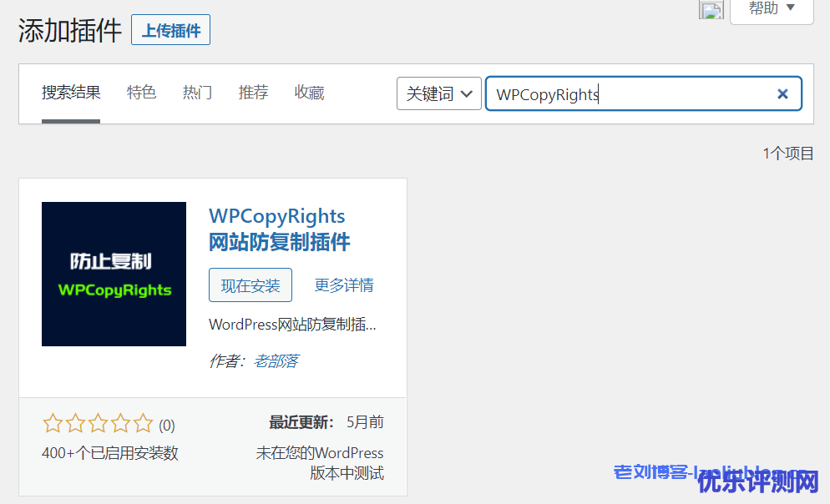Screen dimensions: 830x504
Task: Click the 1个项目 result count text
Action: (x=787, y=154)
